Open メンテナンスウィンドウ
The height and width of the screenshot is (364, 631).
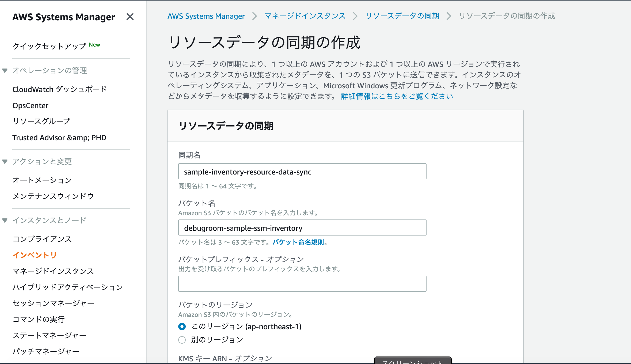pyautogui.click(x=53, y=196)
